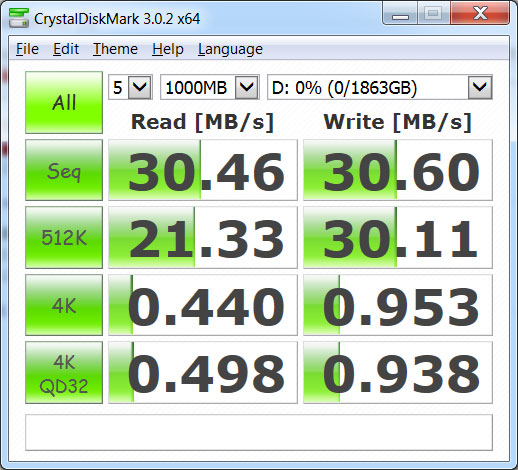518x470 pixels.
Task: Open the 1000MB test size dropdown
Action: (210, 87)
